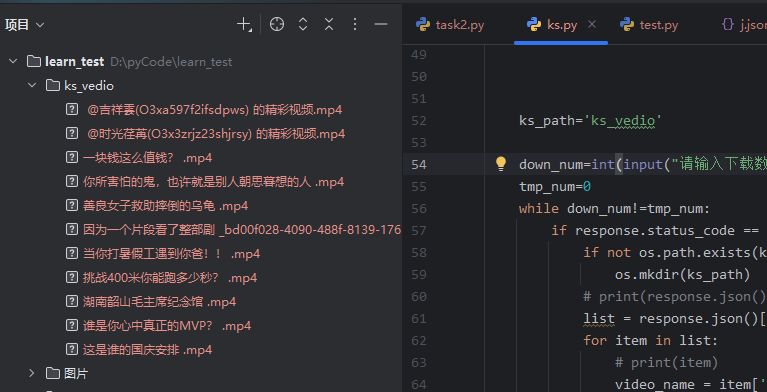767x392 pixels.
Task: Click the Expand All icon
Action: [x=303, y=24]
